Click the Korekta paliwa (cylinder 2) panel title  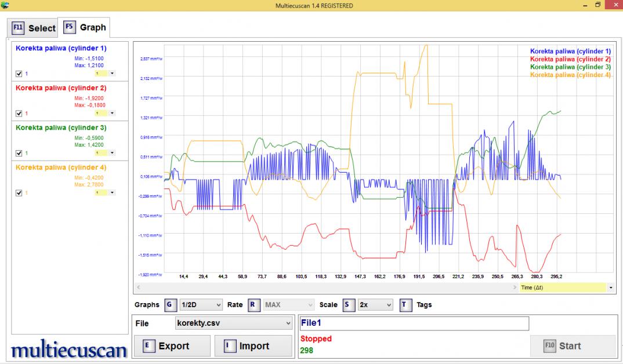(x=61, y=88)
